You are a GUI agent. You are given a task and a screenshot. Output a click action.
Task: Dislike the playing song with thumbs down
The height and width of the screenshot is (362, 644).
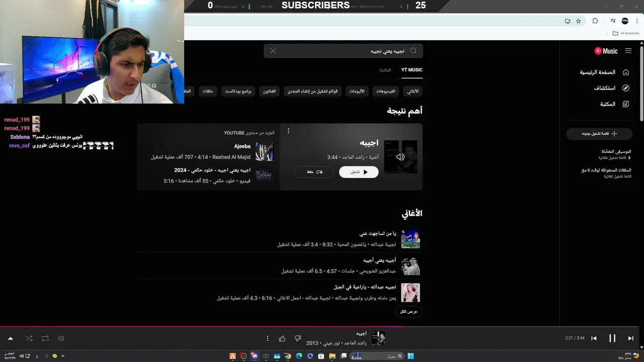pos(297,338)
